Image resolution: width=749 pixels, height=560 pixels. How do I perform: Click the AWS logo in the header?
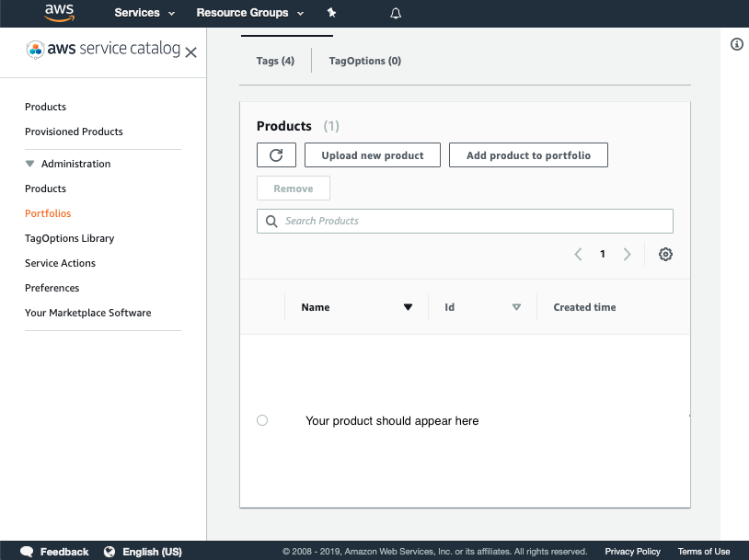tap(59, 13)
